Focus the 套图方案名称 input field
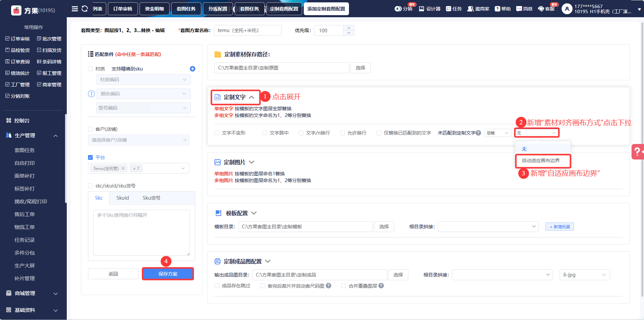Image resolution: width=644 pixels, height=320 pixels. coord(248,30)
